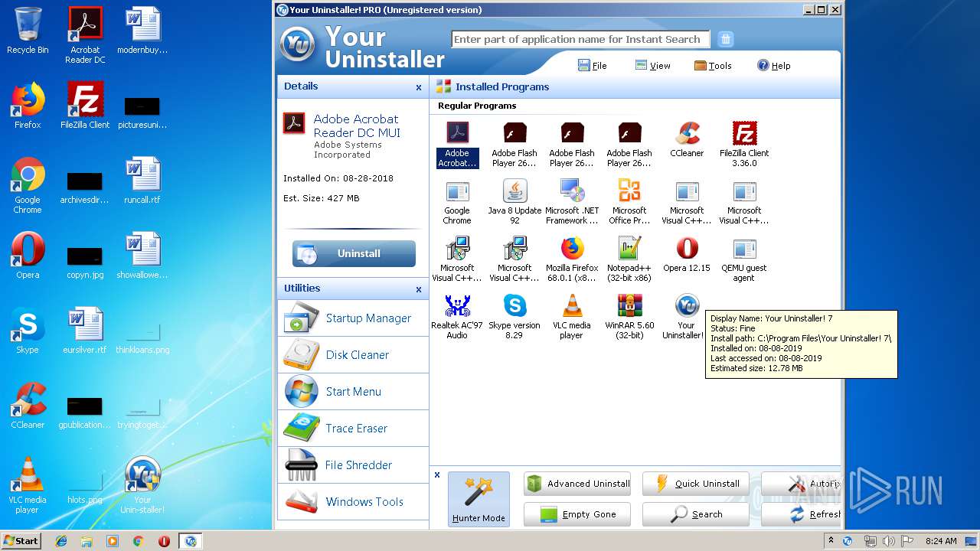The height and width of the screenshot is (551, 980).
Task: Select FileZilla Client 3.36.0 program
Action: 744,145
